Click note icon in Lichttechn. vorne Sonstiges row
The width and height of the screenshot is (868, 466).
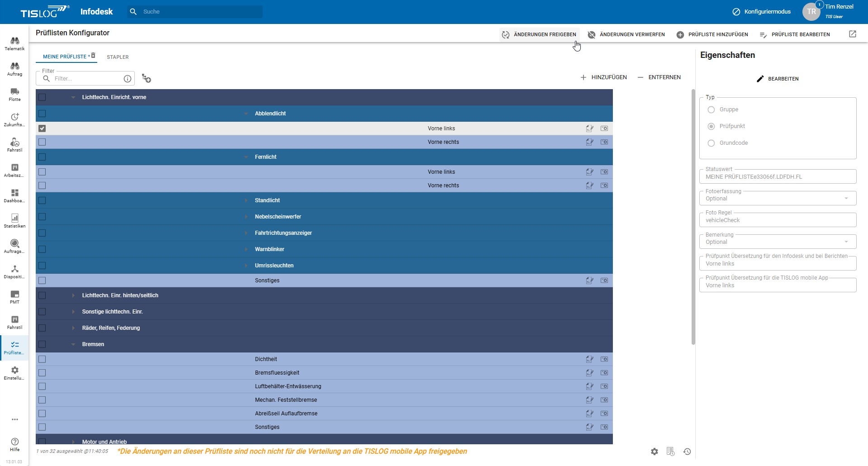coord(590,281)
